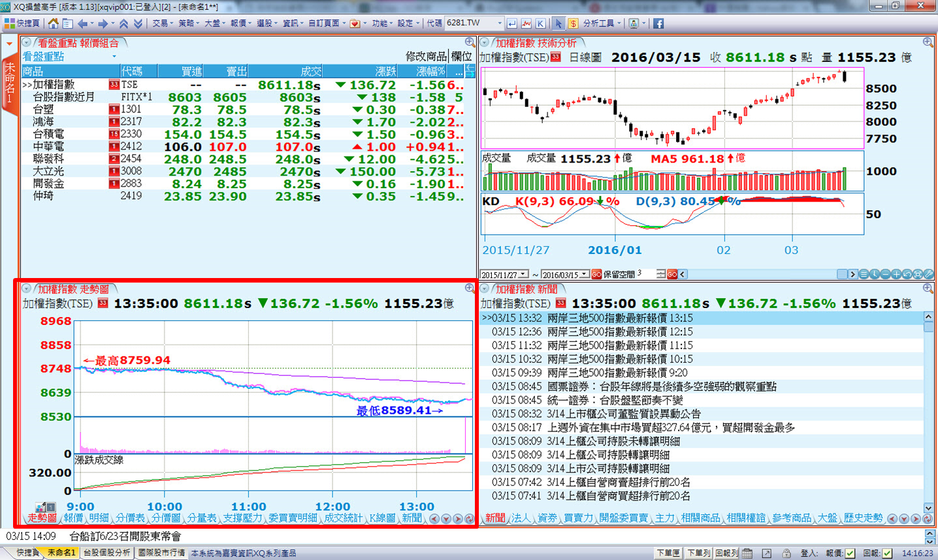Expand the 看盤重點 watchlist dropdown arrow

(x=114, y=57)
